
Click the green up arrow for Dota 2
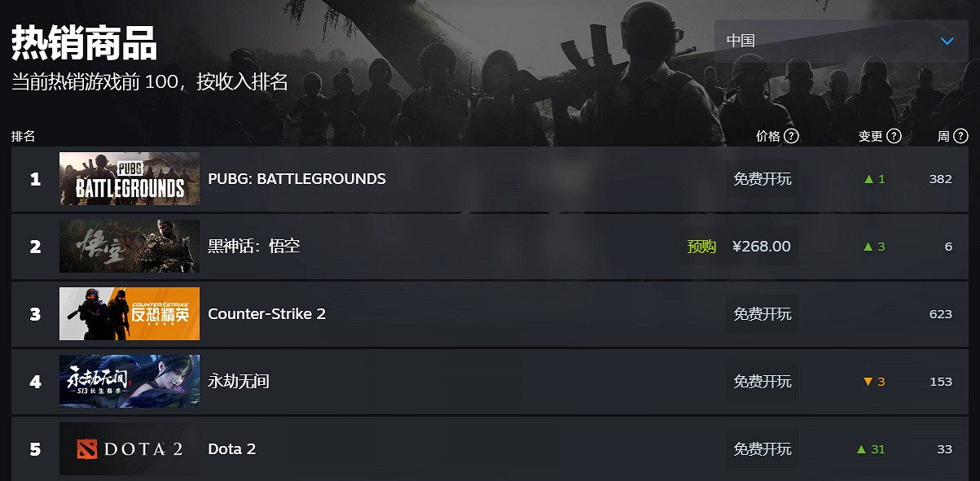(861, 449)
